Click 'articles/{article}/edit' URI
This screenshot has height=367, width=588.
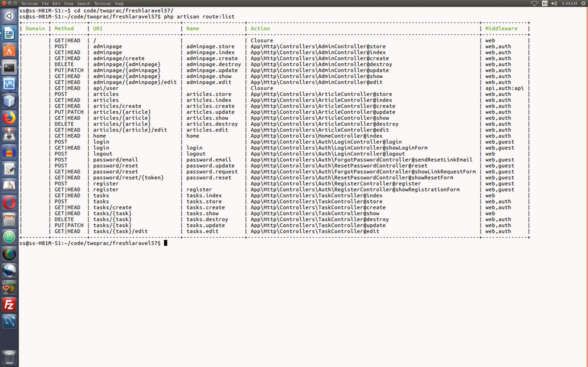tap(130, 130)
